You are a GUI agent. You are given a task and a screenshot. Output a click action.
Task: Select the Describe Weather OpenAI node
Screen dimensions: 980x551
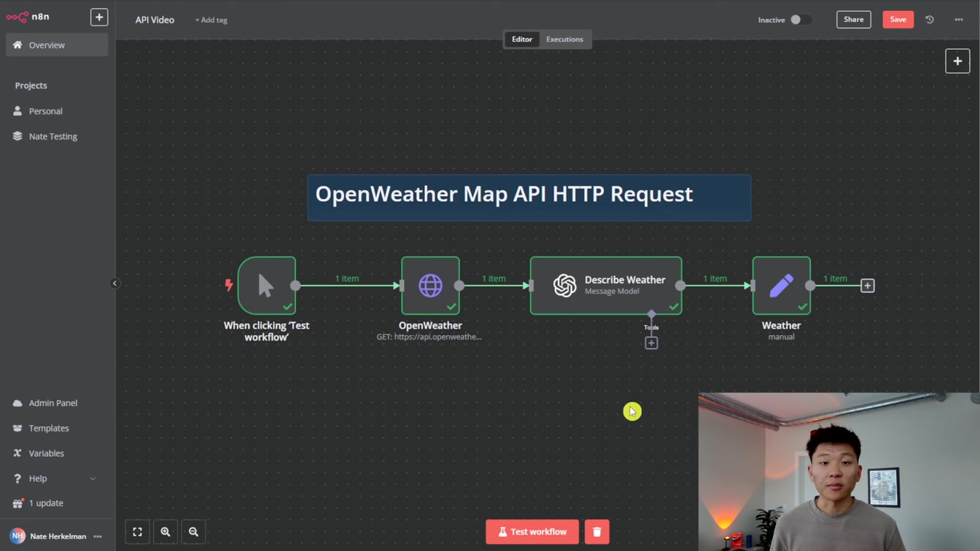pos(606,285)
